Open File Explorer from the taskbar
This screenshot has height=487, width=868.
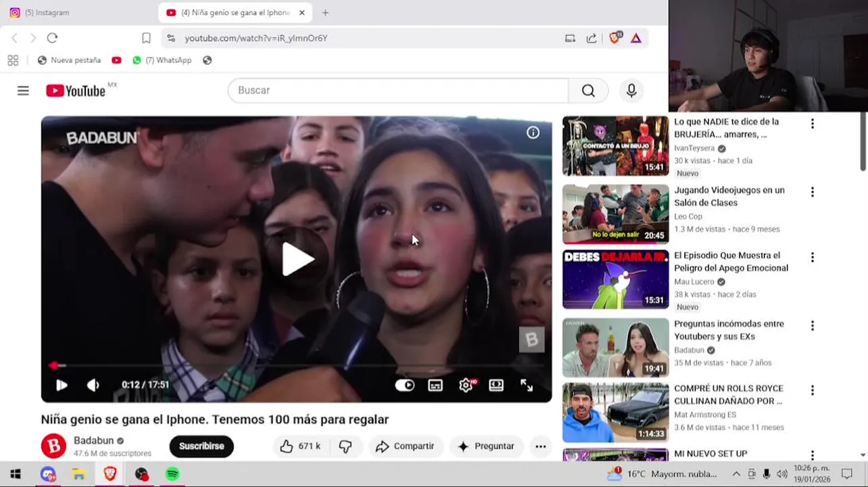[79, 474]
